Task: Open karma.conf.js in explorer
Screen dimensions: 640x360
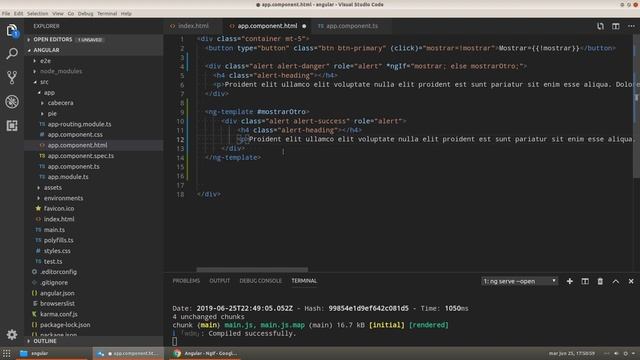Action: click(x=58, y=314)
